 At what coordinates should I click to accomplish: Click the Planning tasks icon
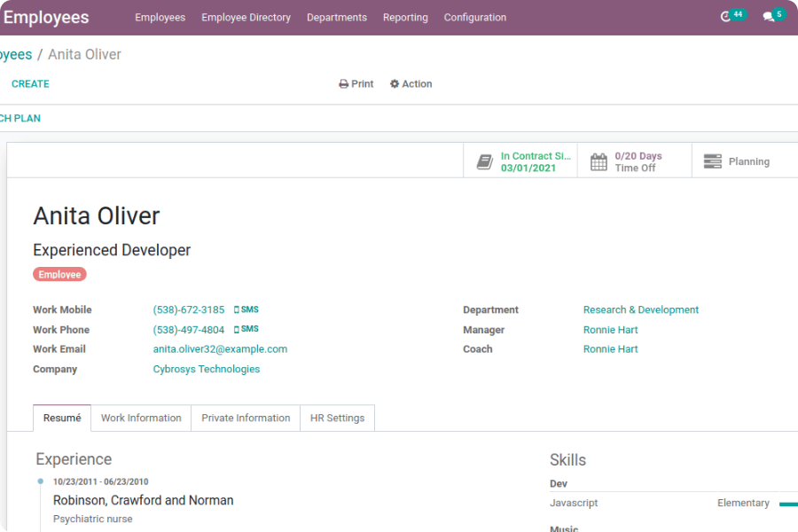[x=712, y=161]
